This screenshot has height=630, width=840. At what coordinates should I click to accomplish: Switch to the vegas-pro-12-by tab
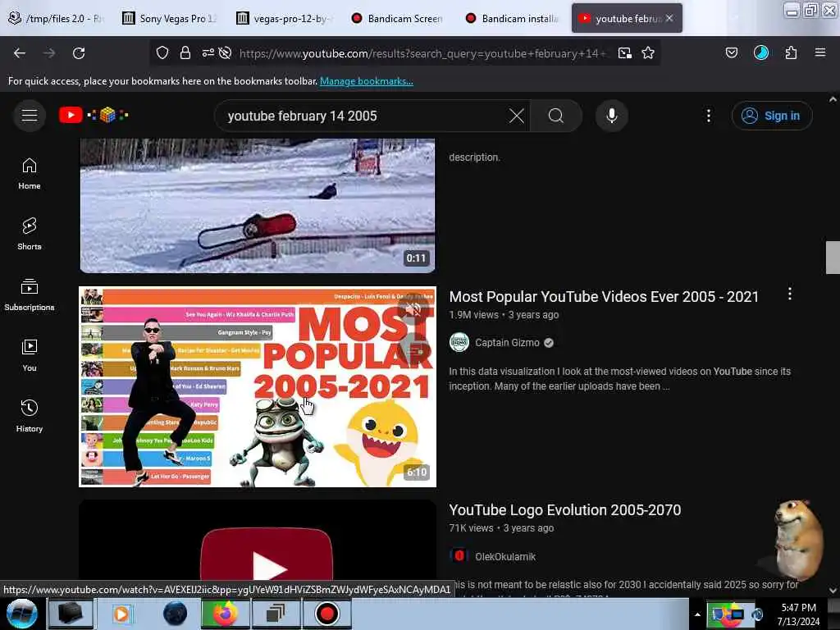[x=285, y=18]
